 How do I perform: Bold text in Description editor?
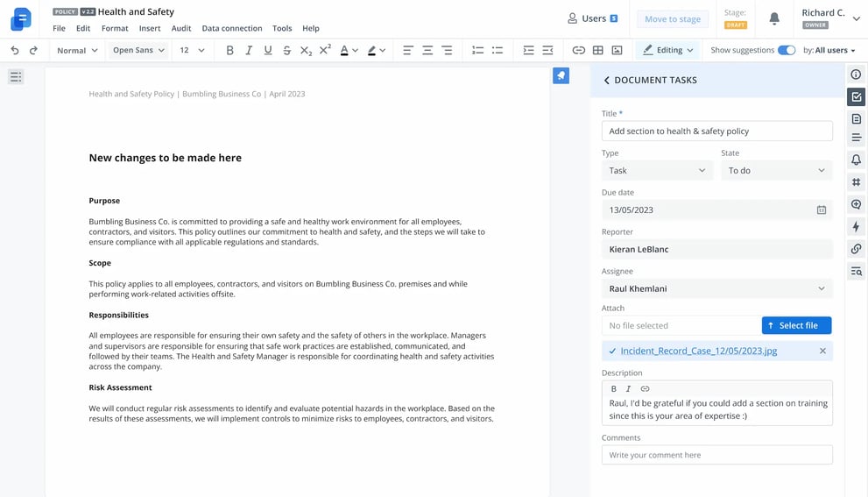[613, 389]
